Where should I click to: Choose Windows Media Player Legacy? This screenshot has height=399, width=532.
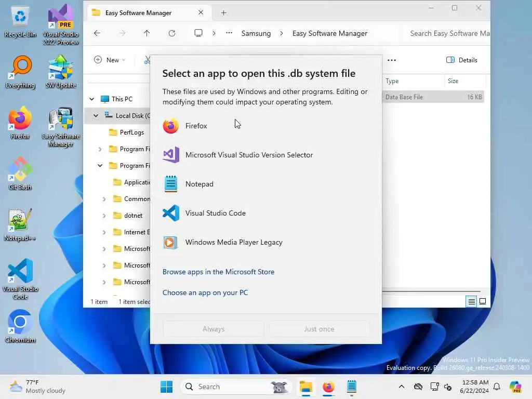coord(265,242)
